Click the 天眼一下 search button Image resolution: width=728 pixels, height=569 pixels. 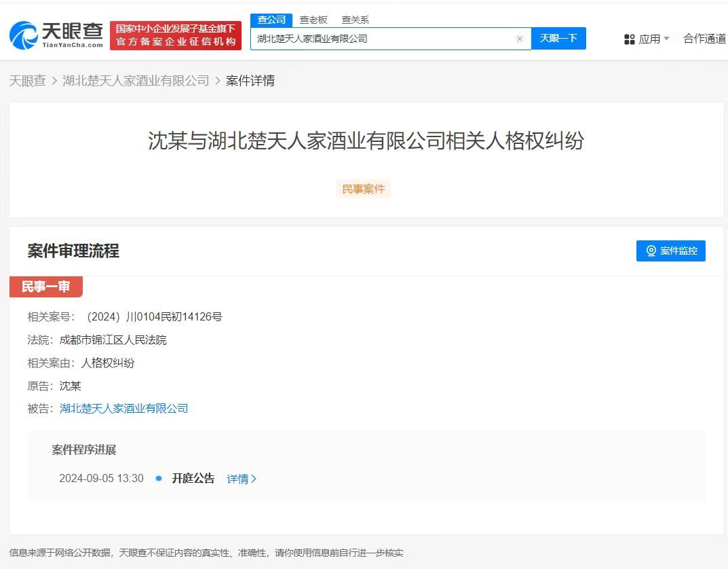558,39
